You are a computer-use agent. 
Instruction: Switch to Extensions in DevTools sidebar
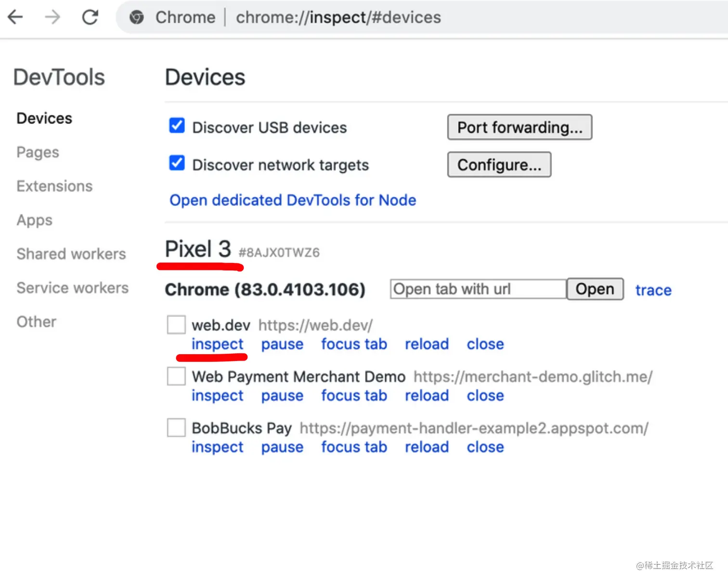pos(54,186)
